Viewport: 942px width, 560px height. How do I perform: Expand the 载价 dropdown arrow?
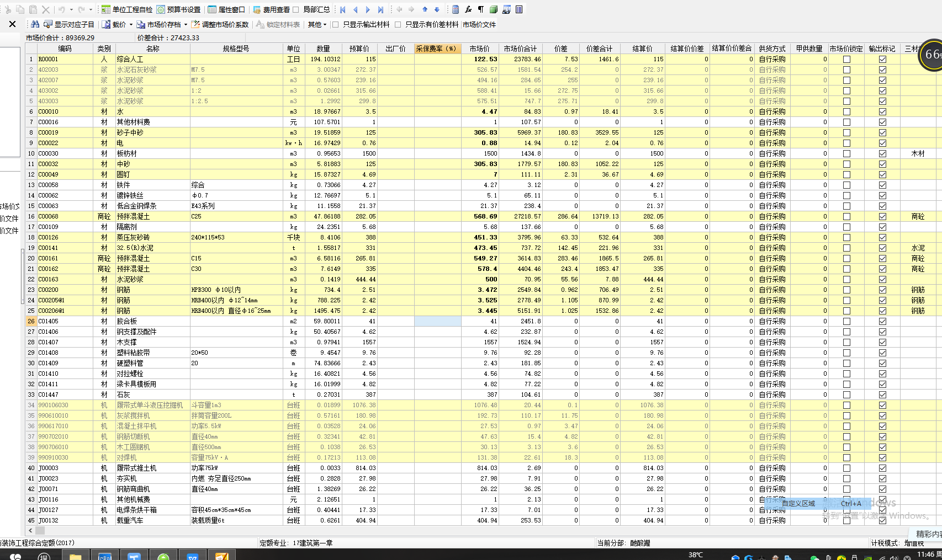tap(131, 24)
